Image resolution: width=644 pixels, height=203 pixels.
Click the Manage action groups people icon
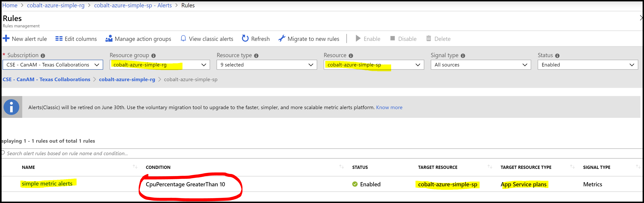pos(109,38)
